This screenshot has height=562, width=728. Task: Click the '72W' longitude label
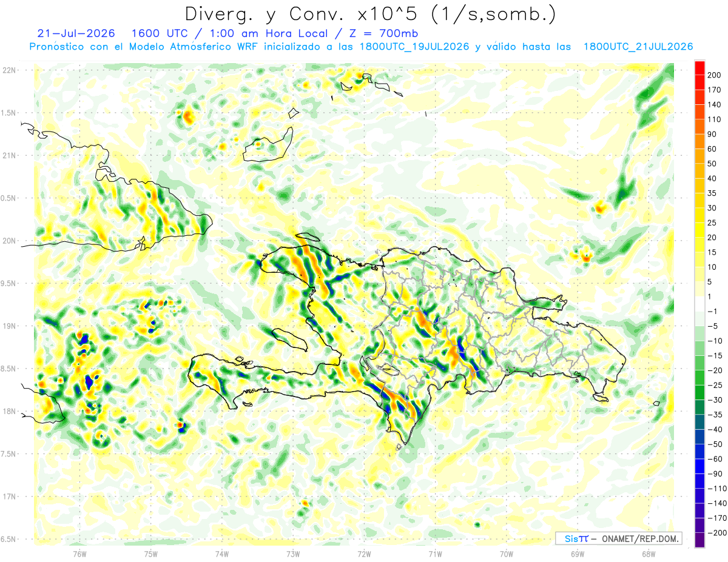tap(364, 554)
